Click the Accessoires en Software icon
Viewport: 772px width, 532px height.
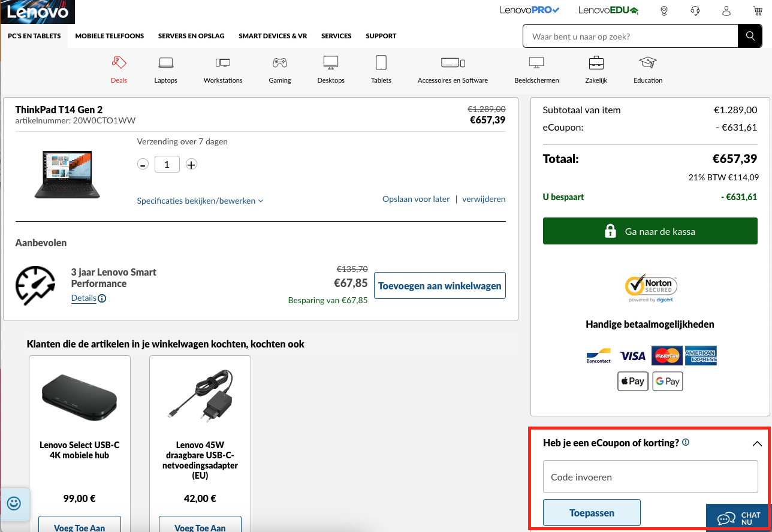(x=453, y=62)
